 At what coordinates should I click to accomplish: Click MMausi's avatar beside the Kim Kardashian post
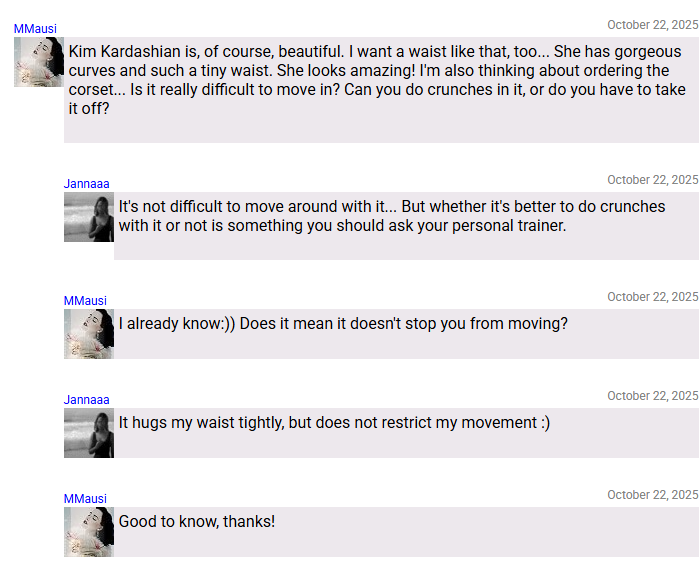39,62
